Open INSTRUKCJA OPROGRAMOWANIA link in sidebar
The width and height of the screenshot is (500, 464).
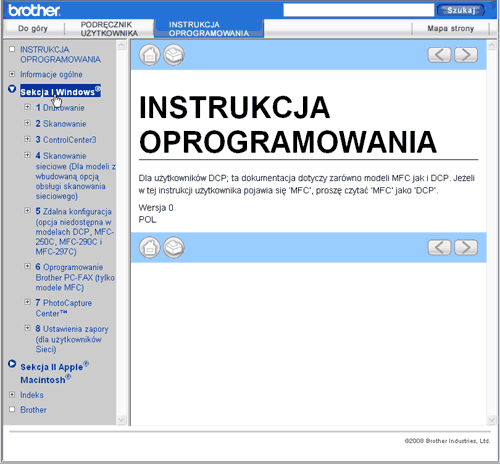tap(60, 54)
